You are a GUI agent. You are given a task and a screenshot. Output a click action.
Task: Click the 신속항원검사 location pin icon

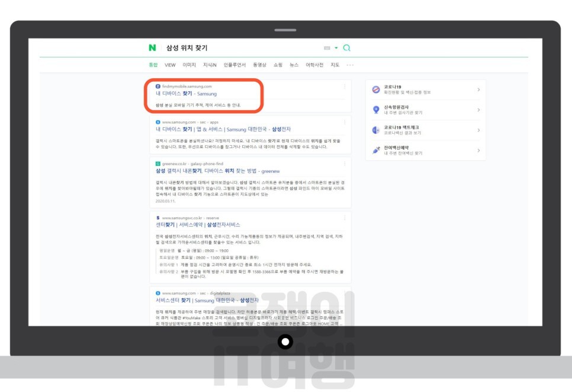click(x=376, y=110)
